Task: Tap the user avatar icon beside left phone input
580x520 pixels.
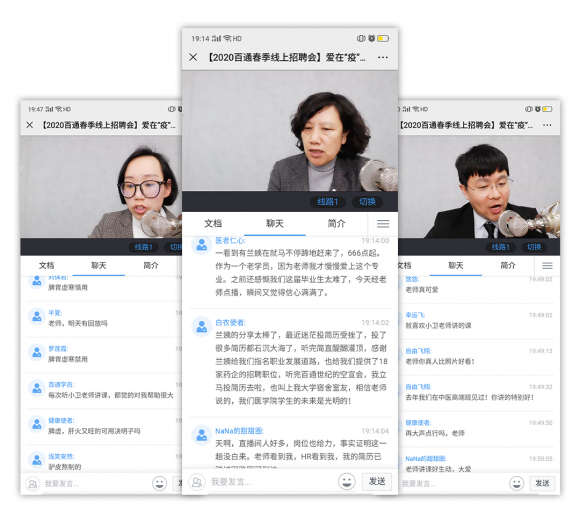Action: pyautogui.click(x=33, y=483)
